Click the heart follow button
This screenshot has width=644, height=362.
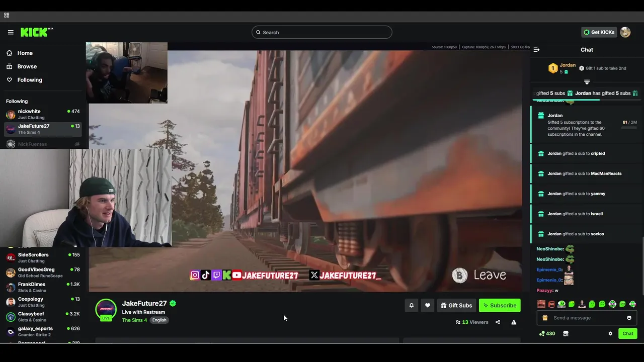coord(428,305)
